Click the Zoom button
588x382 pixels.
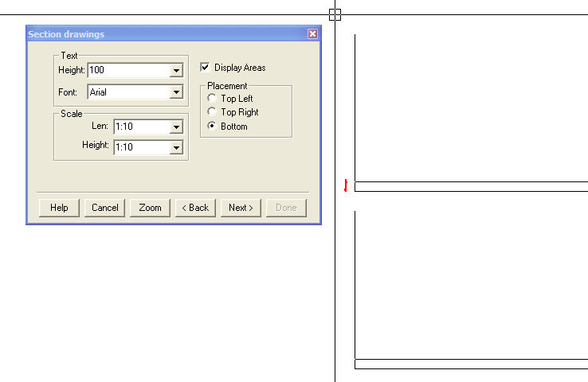click(x=150, y=208)
